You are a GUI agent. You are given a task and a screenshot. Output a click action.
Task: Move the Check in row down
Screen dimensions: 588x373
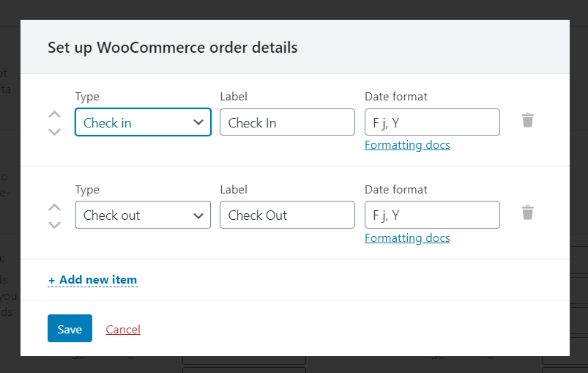pyautogui.click(x=55, y=132)
